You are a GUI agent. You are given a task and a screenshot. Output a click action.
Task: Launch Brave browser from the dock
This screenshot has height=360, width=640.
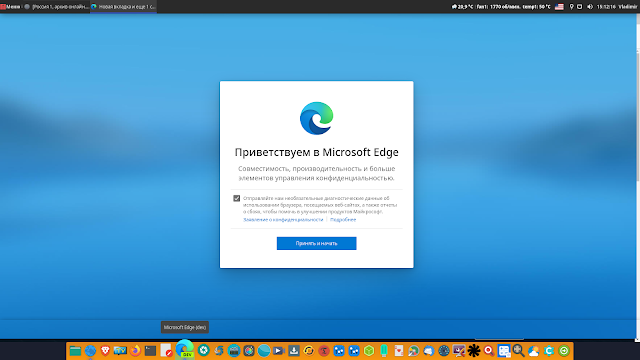tap(105, 351)
